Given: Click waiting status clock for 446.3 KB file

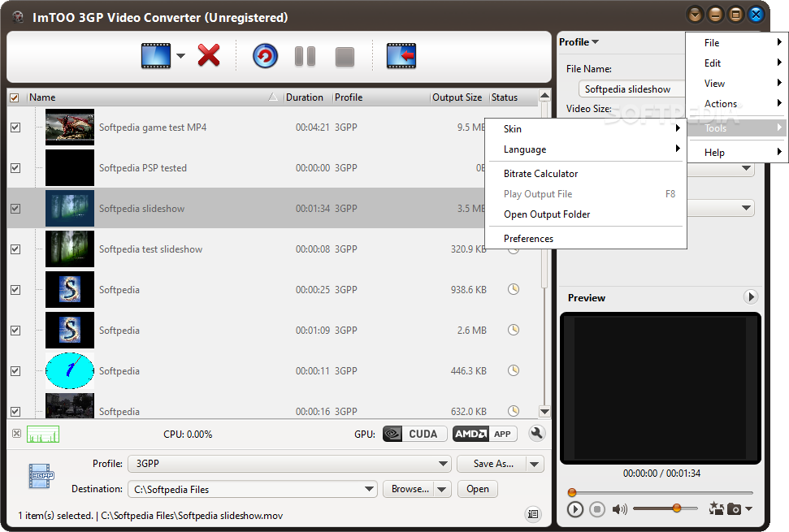Looking at the screenshot, I should click(514, 370).
